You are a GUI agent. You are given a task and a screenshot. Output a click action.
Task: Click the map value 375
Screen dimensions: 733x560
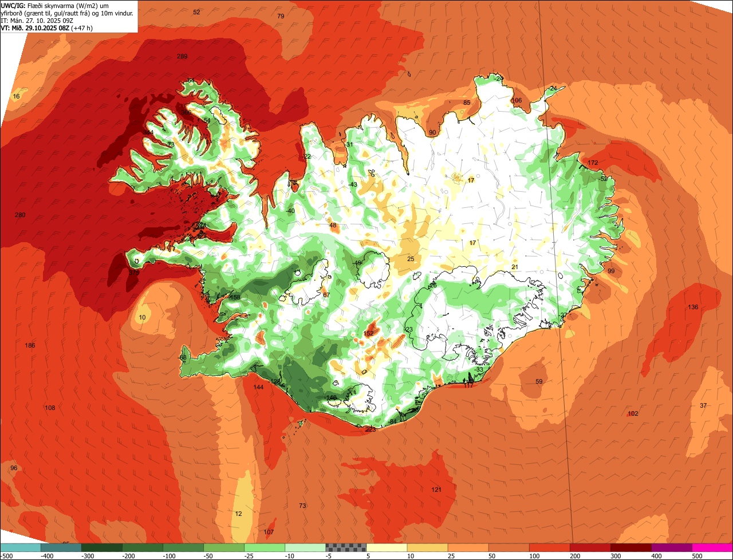[133, 273]
